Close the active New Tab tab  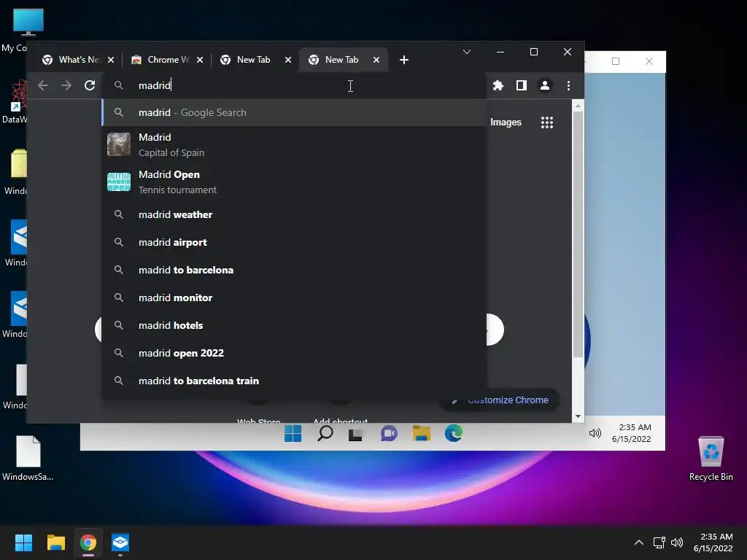[376, 60]
